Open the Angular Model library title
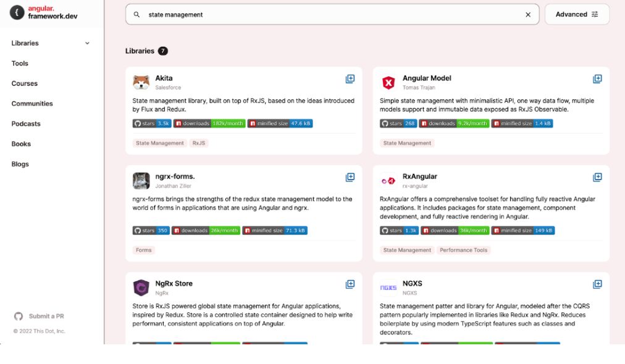 427,78
